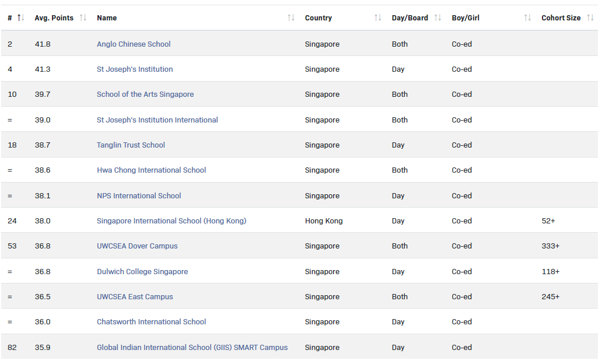Click the Cohort Size column header

[x=561, y=17]
